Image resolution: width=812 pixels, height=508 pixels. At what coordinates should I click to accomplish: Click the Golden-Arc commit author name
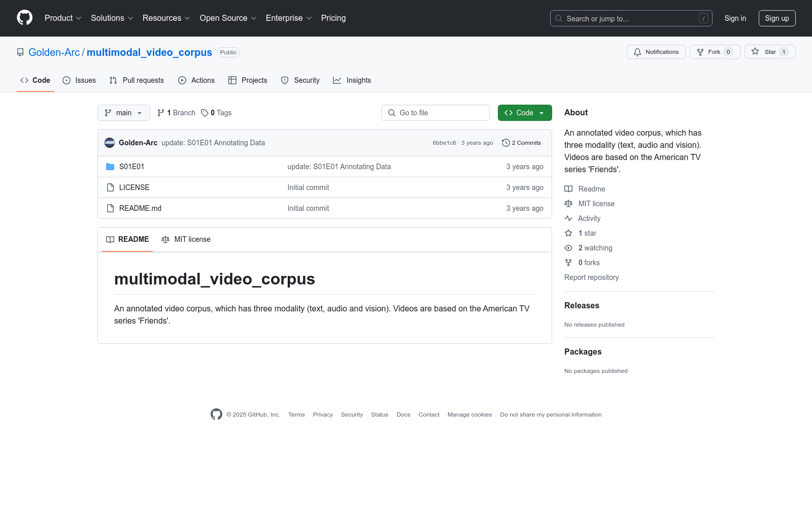[x=138, y=143]
